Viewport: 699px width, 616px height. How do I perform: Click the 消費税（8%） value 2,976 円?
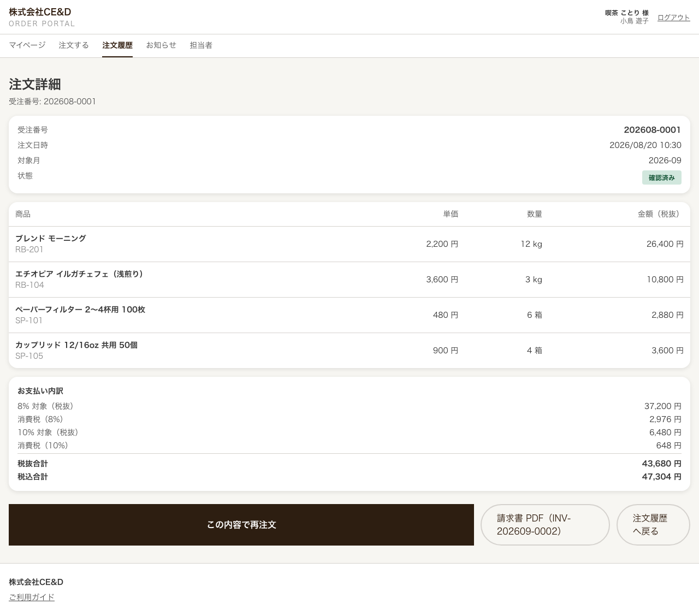pos(665,419)
